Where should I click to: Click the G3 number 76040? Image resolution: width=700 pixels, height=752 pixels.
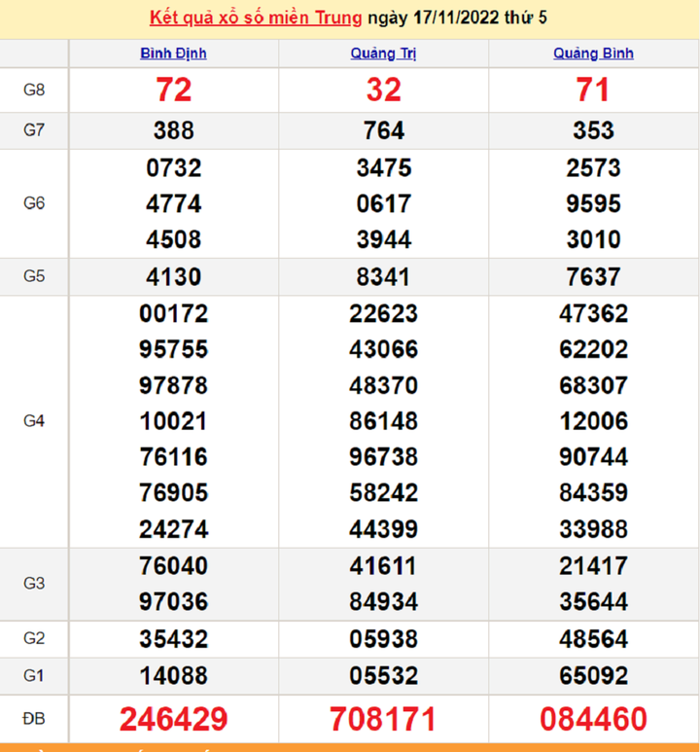[x=173, y=565]
